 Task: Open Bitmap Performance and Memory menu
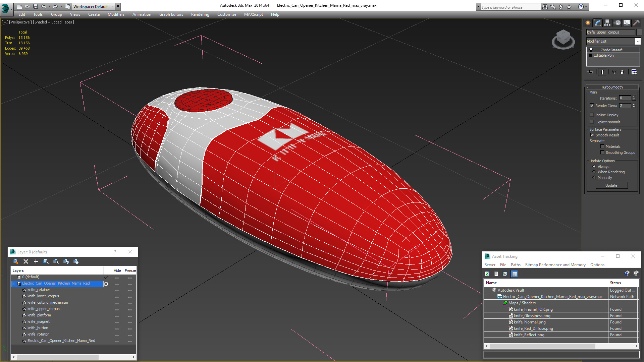tap(555, 265)
